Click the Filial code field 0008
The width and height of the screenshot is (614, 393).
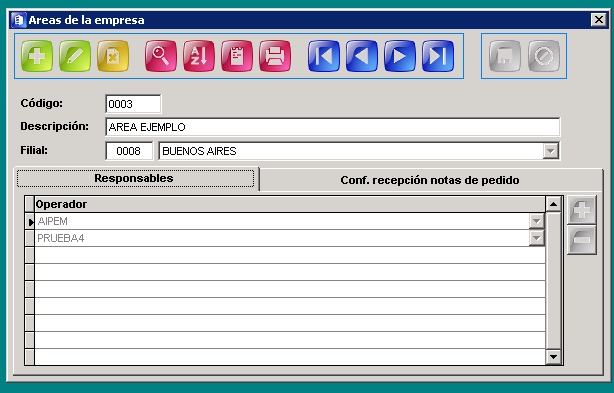coord(129,151)
